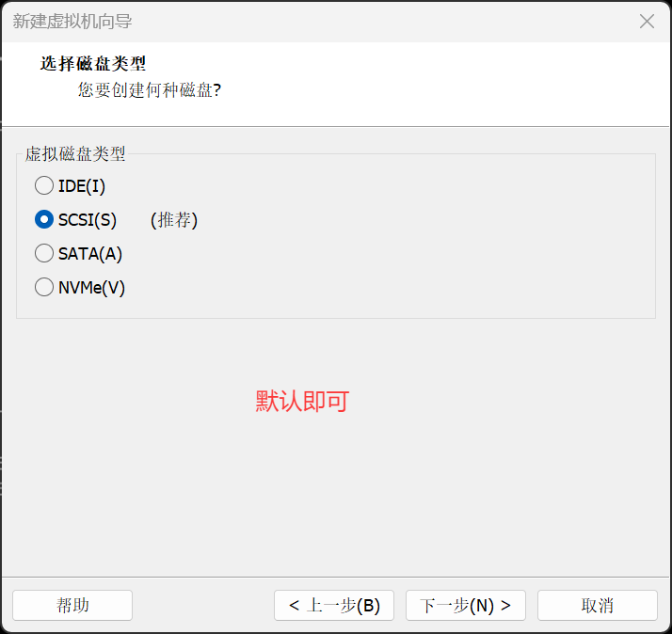Screen dimensions: 672x634
Task: Click the 选择磁盘类型 heading text
Action: pos(93,64)
